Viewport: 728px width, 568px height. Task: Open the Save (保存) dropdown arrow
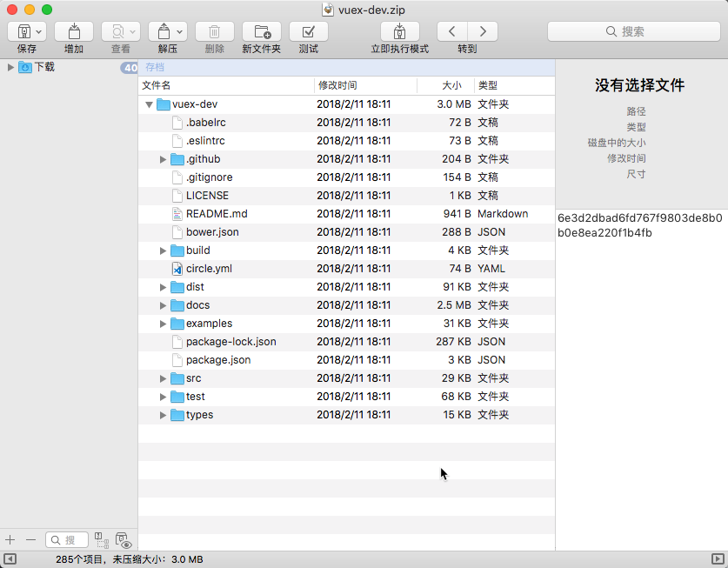(39, 32)
